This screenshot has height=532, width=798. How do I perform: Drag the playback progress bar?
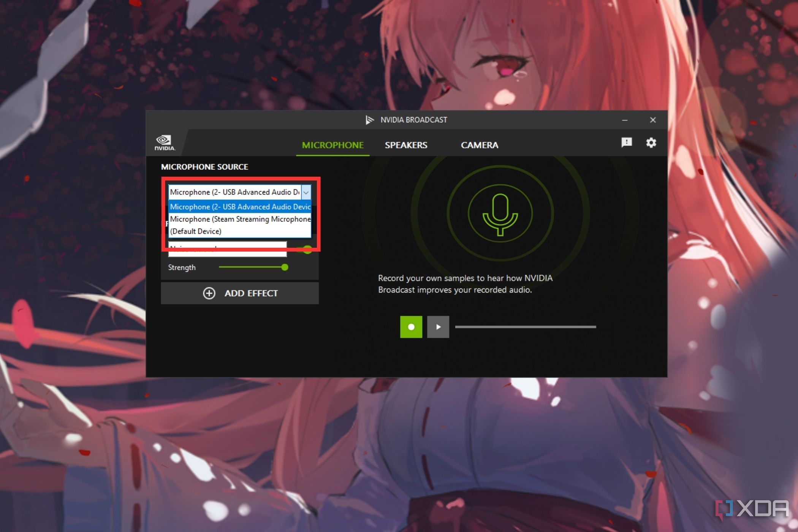coord(526,326)
